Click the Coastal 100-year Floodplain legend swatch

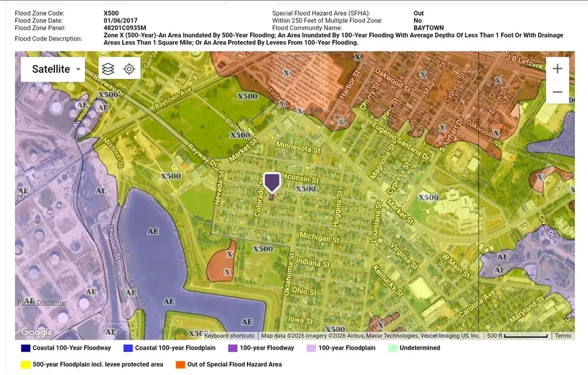pos(128,348)
